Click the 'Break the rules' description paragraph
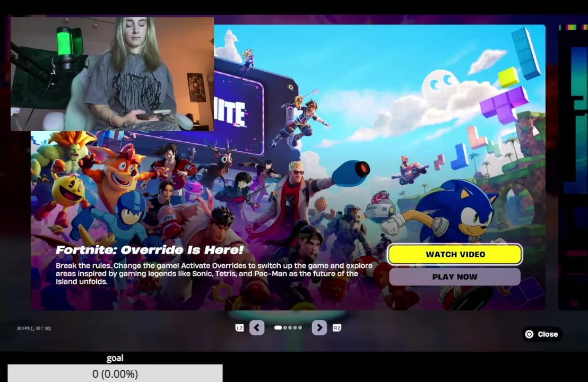Viewport: 588px width, 382px height. click(214, 274)
